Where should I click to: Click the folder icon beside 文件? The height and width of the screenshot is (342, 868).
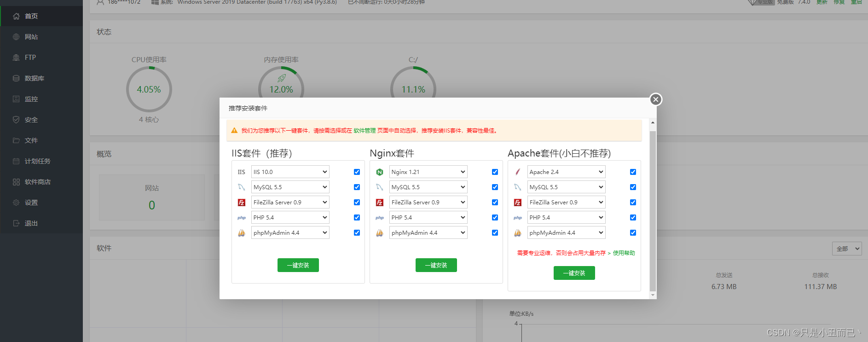click(x=16, y=140)
